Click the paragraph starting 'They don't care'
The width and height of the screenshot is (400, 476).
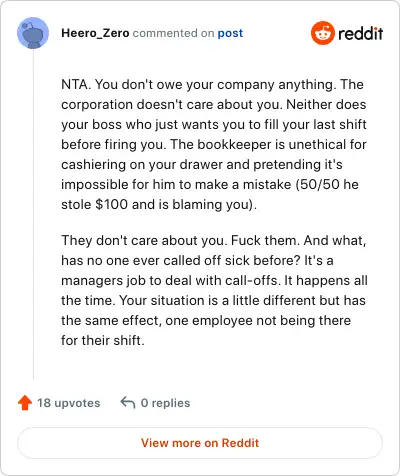pos(214,290)
